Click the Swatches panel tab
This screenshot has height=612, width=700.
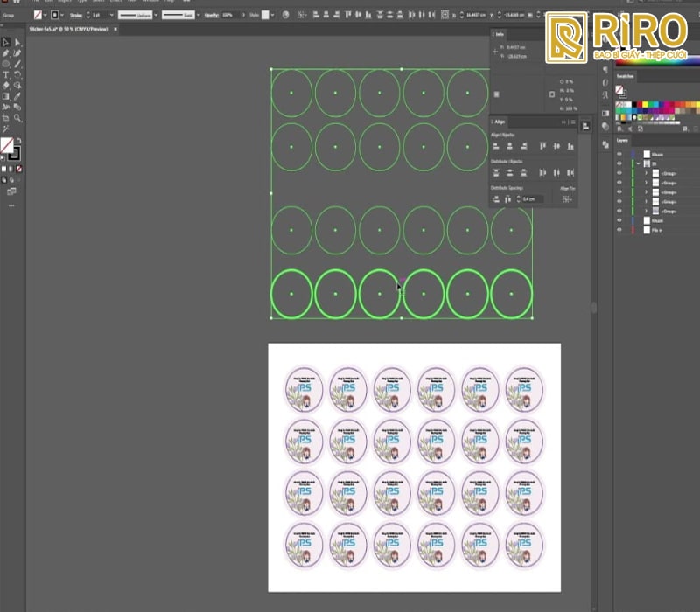pos(625,76)
